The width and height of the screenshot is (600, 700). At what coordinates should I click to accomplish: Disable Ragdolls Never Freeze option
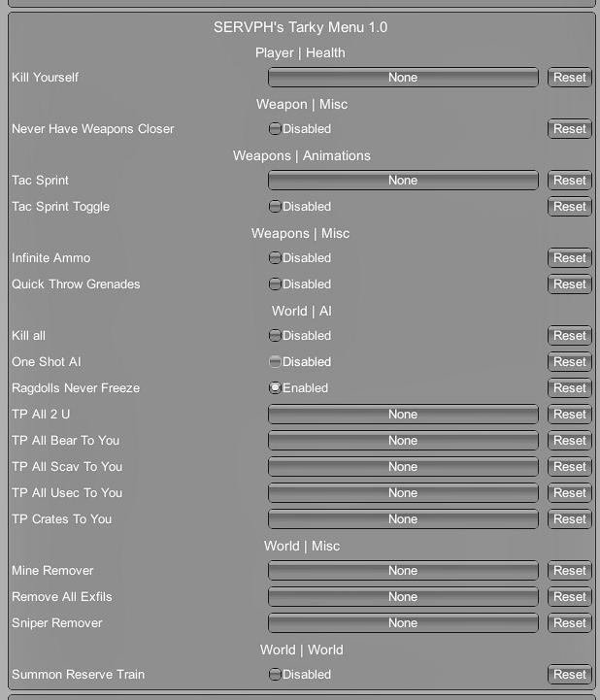pyautogui.click(x=276, y=388)
